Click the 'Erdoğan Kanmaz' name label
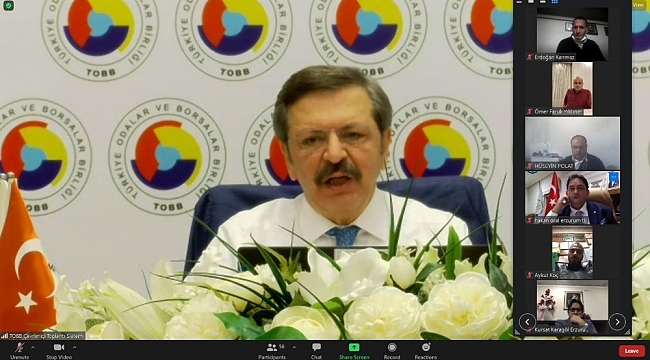This screenshot has width=650, height=360. tap(554, 57)
